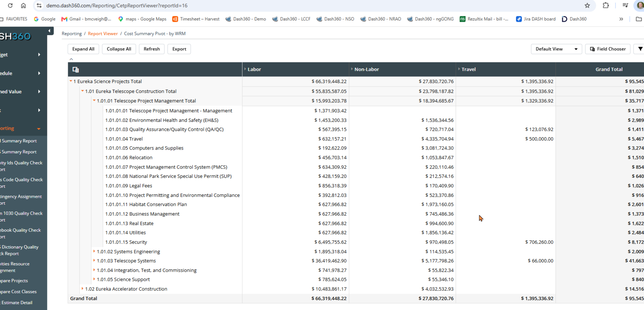Open Activities Resource Assignment sidebar item
Viewport: 644px width, 310px height.
15,267
